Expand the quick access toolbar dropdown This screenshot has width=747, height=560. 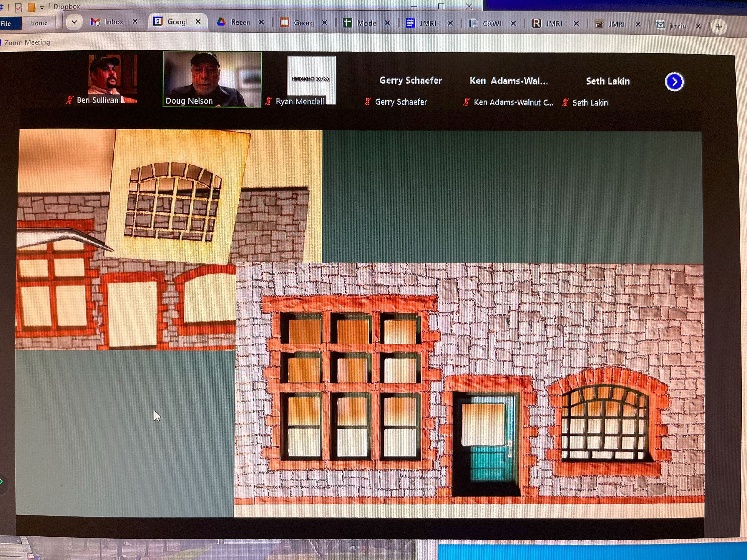(42, 7)
